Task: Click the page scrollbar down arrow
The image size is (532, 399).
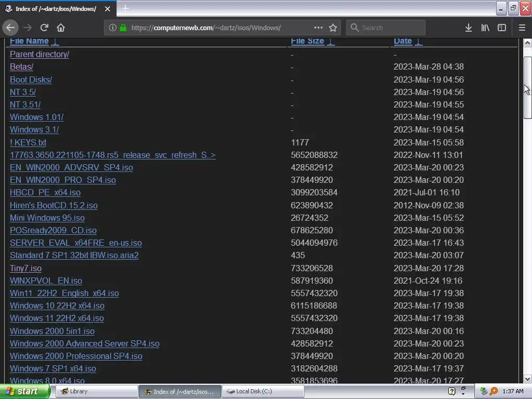Action: click(527, 379)
